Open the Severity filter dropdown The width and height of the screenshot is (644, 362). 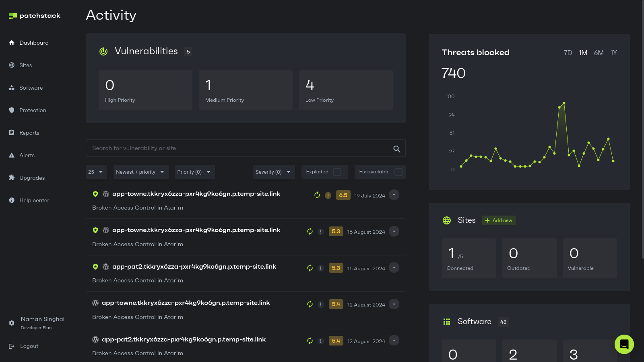point(274,172)
